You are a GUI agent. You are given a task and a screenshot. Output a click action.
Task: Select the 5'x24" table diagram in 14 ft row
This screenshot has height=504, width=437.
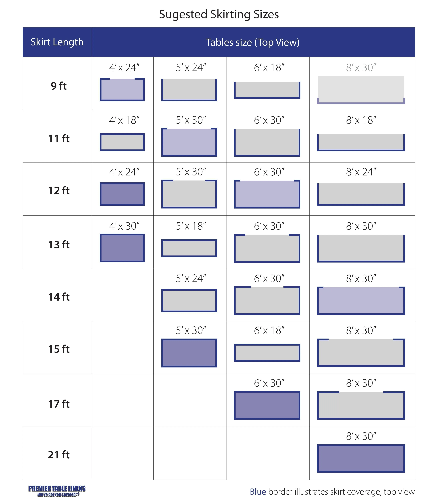pos(189,301)
